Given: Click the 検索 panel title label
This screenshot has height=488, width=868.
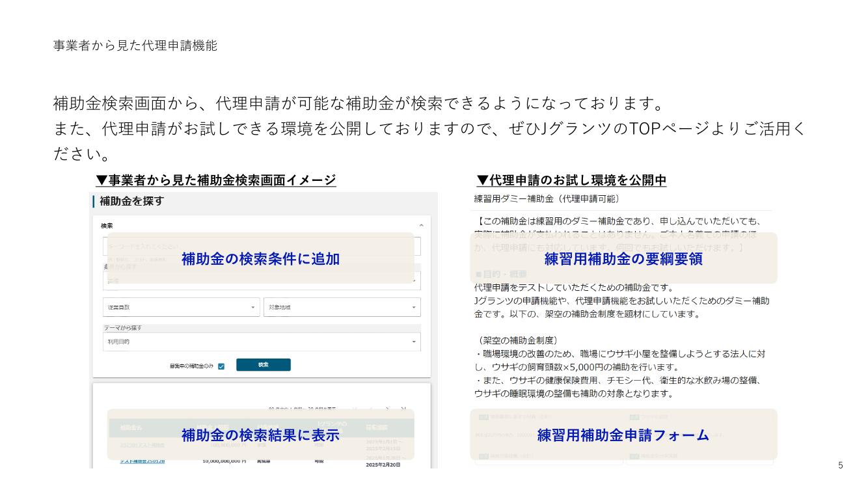Looking at the screenshot, I should click(107, 226).
